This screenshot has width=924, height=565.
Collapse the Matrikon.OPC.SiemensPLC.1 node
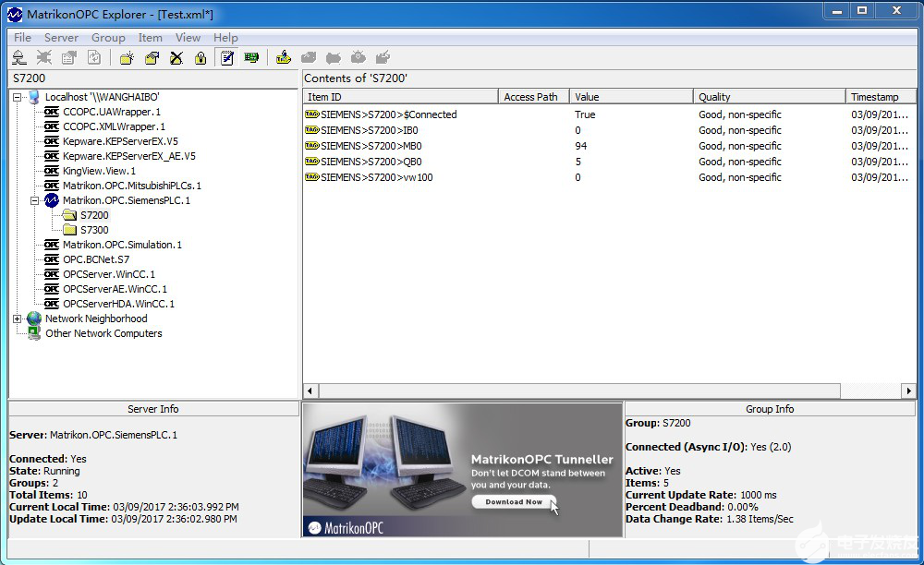[x=35, y=200]
